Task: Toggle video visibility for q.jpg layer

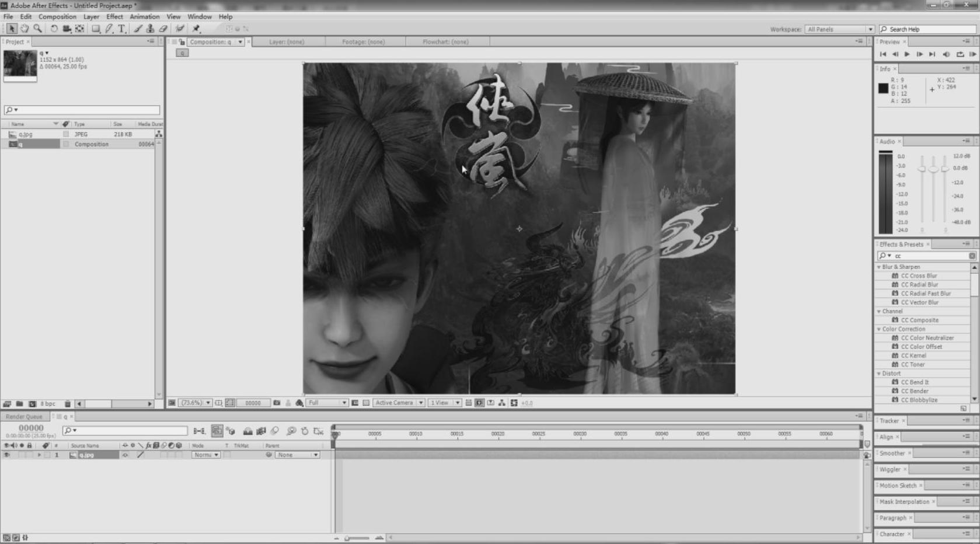Action: click(6, 455)
